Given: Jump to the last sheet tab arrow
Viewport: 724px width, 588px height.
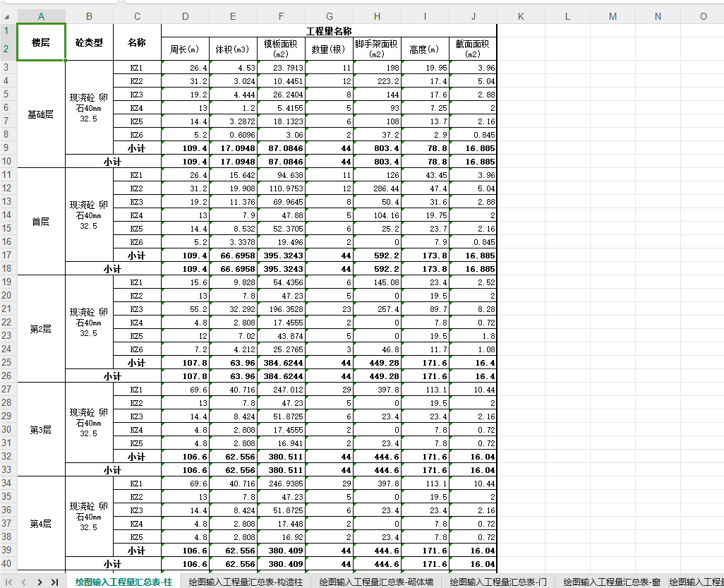Looking at the screenshot, I should pyautogui.click(x=54, y=582).
